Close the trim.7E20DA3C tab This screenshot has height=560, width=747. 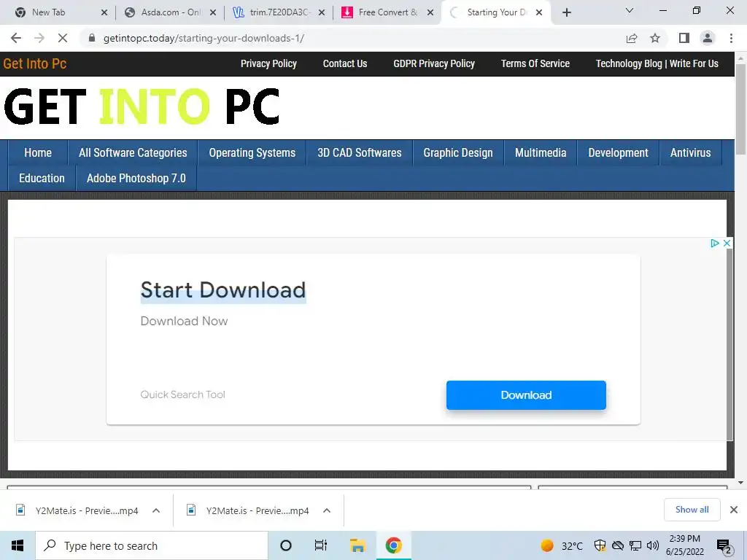322,12
